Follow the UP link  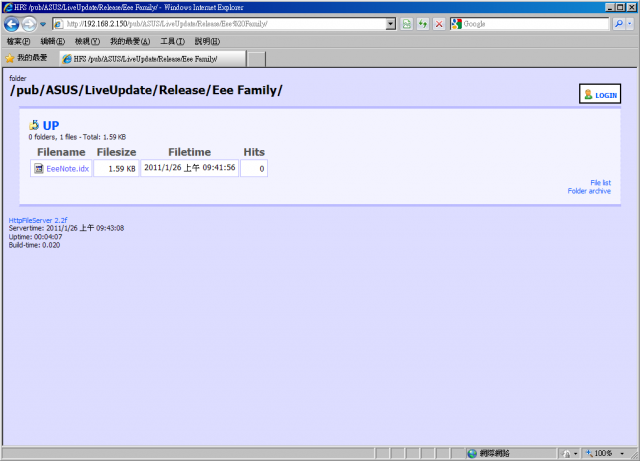point(51,125)
